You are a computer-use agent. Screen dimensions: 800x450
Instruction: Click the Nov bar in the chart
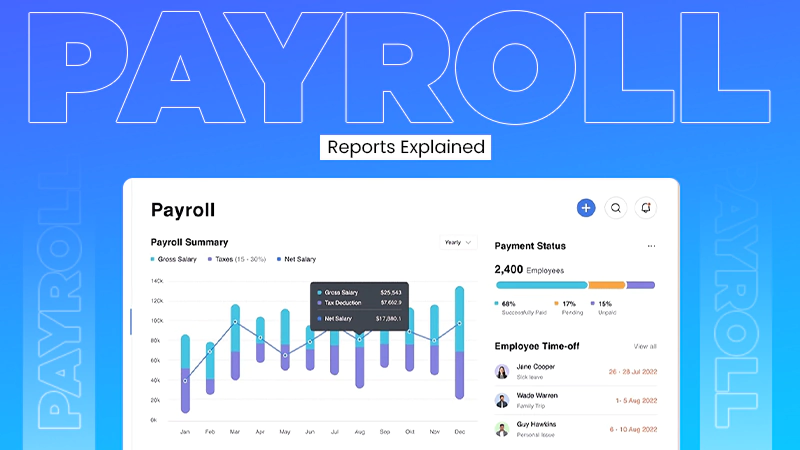pyautogui.click(x=434, y=340)
